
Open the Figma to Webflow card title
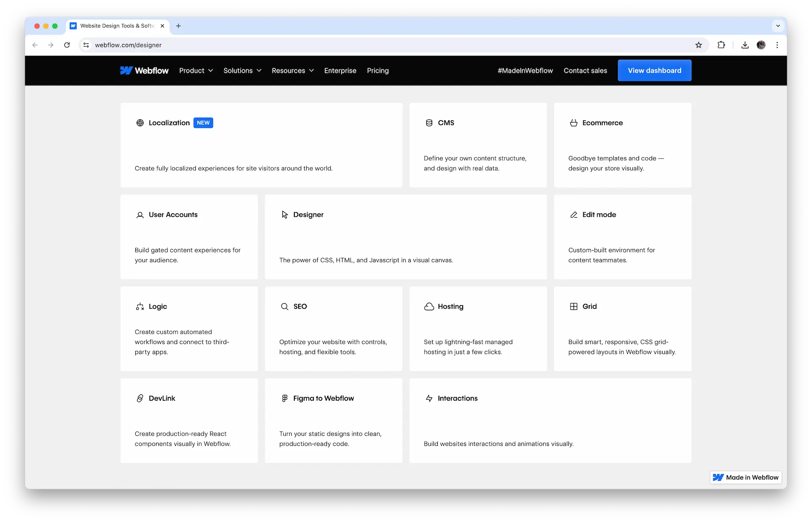pos(324,398)
